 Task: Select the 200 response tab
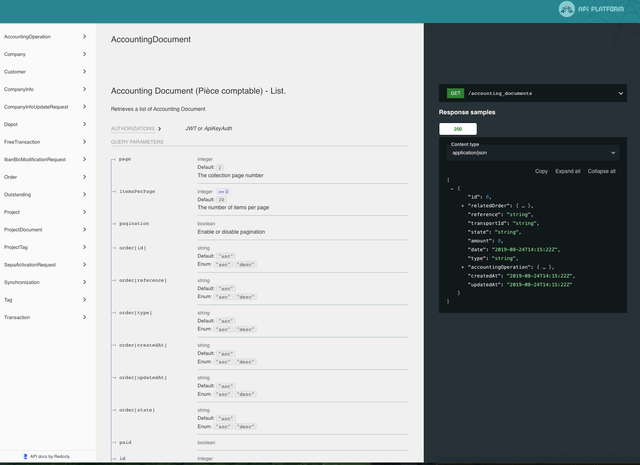pos(458,129)
